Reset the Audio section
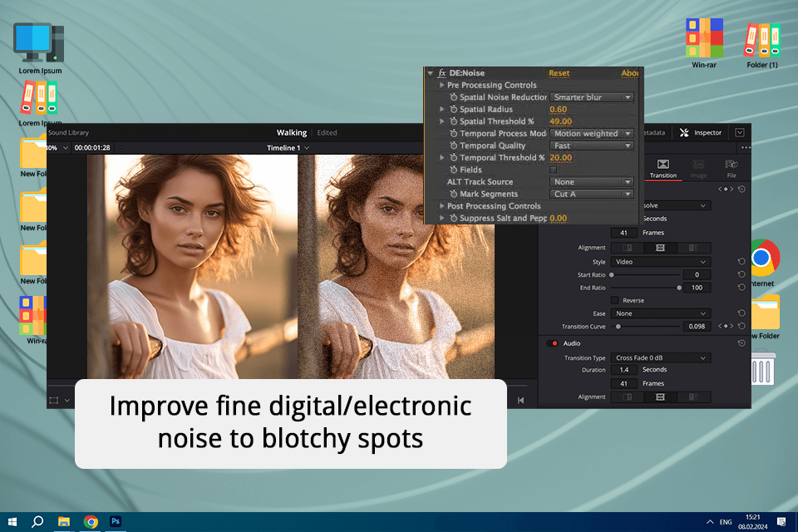This screenshot has height=532, width=798. point(741,343)
